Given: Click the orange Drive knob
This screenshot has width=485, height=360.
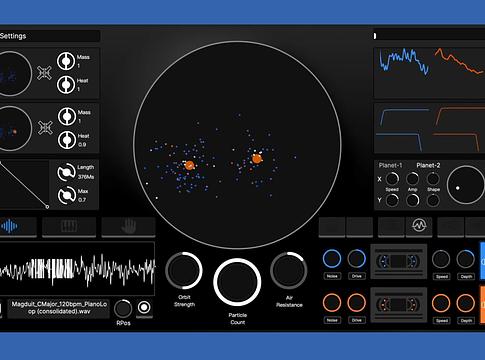Looking at the screenshot, I should tap(356, 303).
